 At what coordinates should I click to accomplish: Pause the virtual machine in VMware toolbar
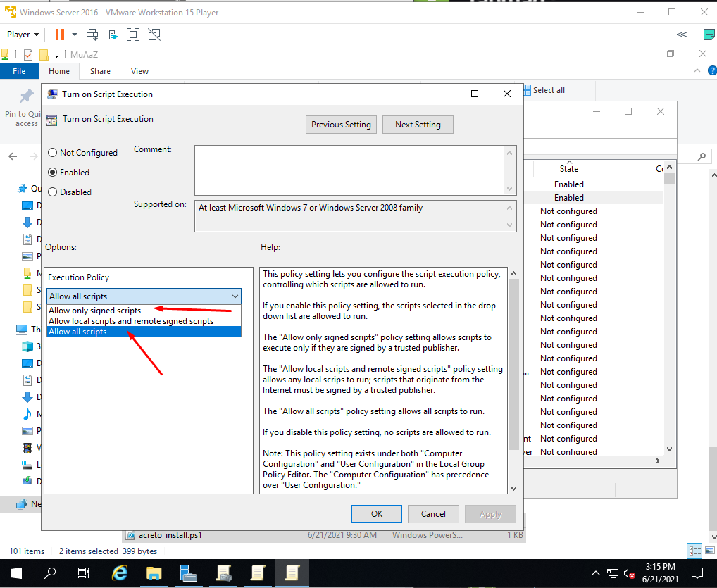click(59, 35)
